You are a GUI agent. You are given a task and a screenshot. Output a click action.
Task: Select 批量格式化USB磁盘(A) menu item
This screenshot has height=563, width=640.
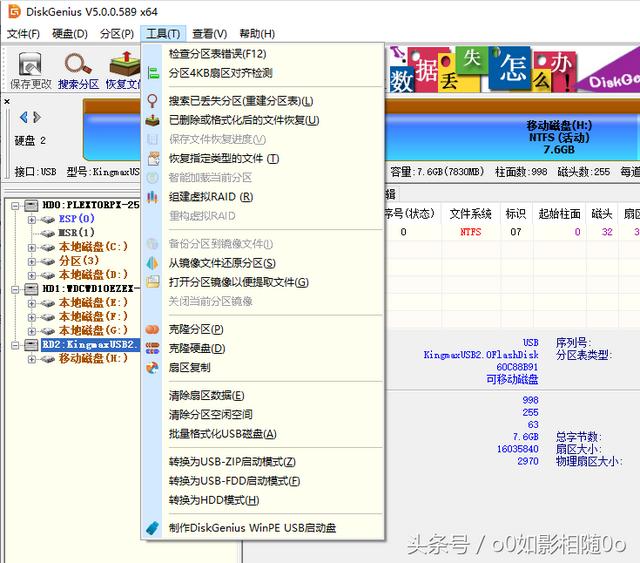262,434
